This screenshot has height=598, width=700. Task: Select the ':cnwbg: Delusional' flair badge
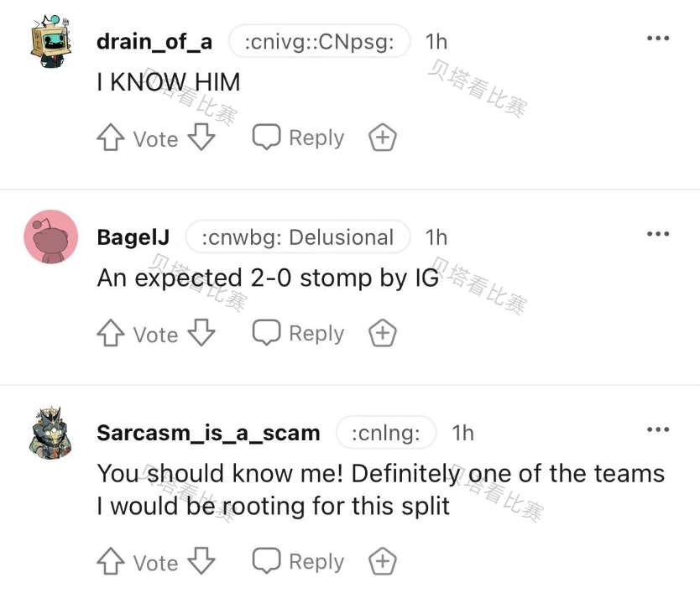tap(297, 237)
